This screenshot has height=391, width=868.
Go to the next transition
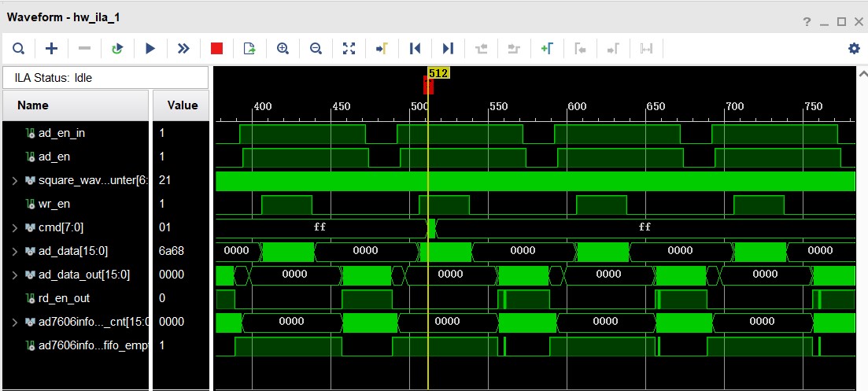click(x=514, y=49)
